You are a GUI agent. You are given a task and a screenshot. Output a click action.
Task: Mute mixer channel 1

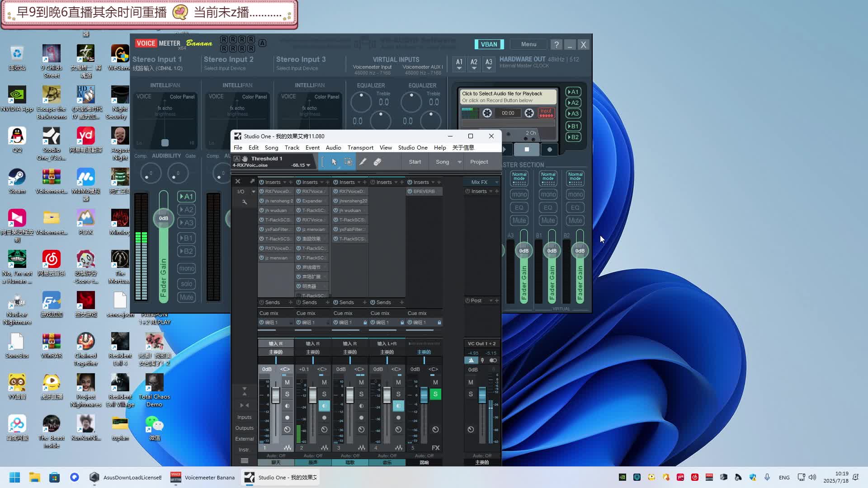click(x=287, y=382)
